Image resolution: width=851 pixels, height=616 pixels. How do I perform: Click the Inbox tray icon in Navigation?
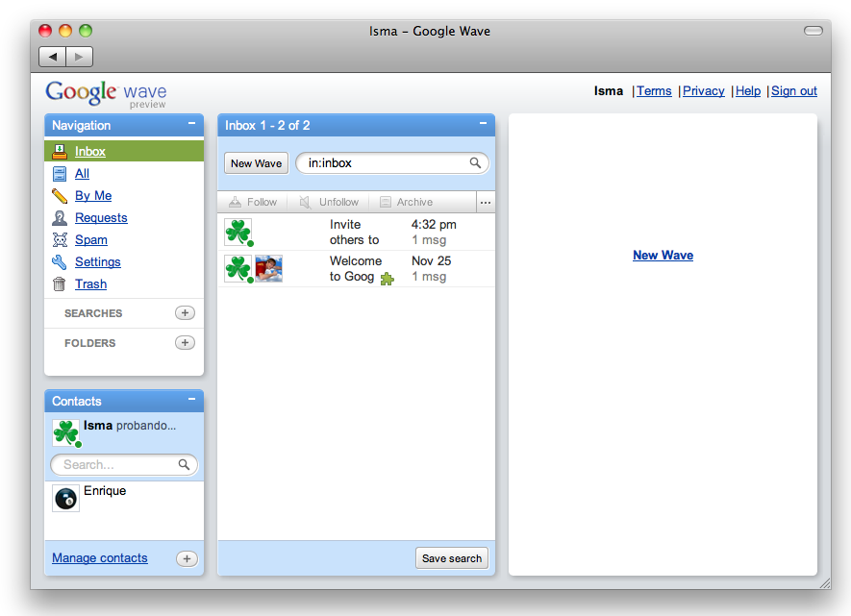pyautogui.click(x=60, y=151)
